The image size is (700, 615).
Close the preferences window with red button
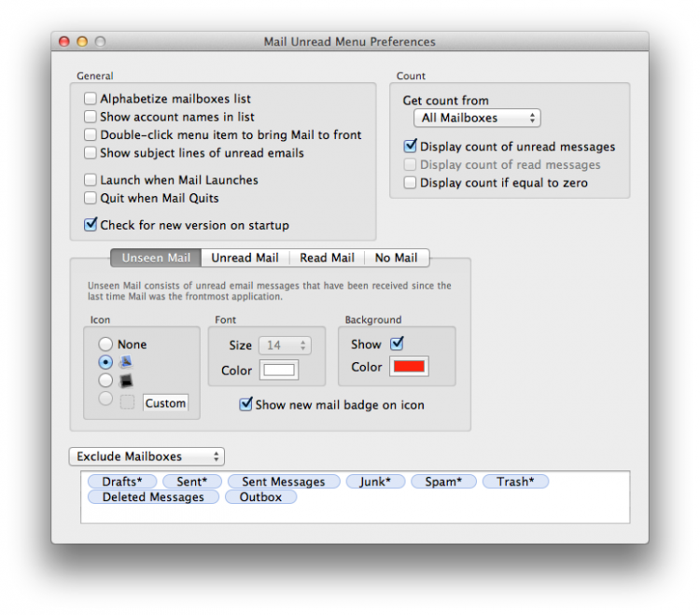(64, 41)
